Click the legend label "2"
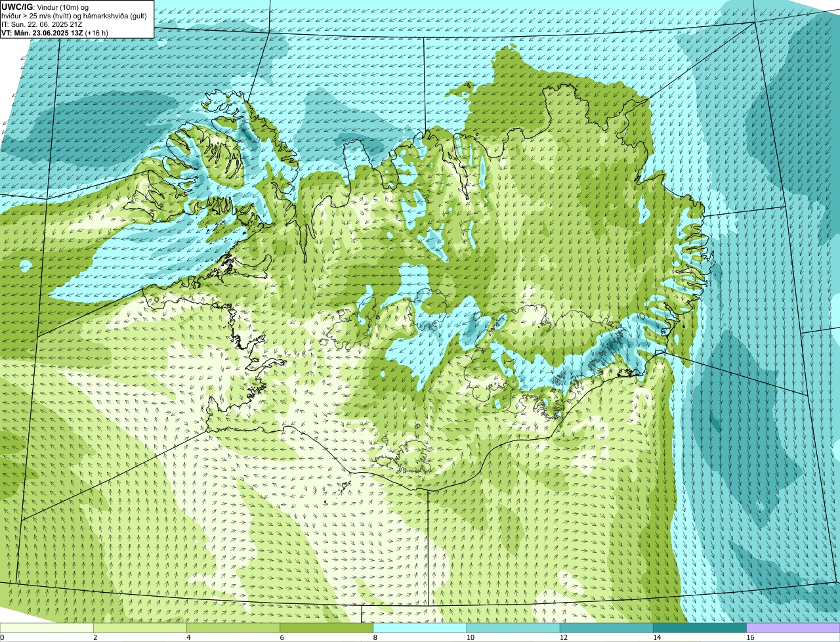This screenshot has height=642, width=840. [x=95, y=637]
